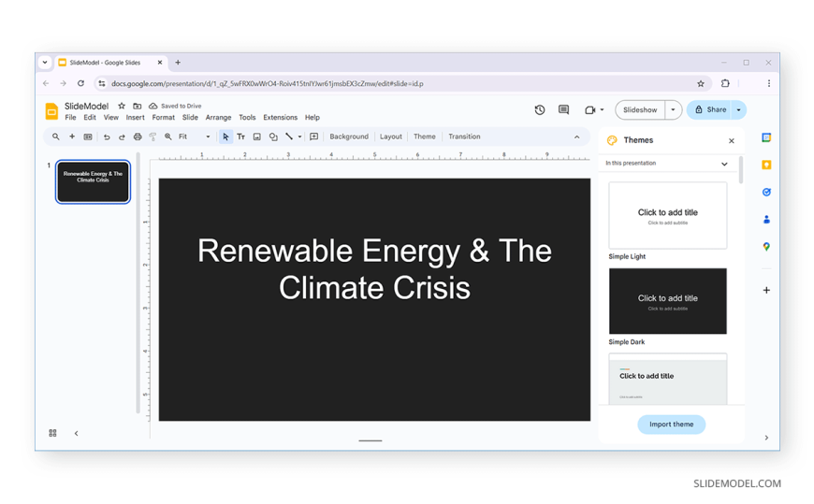Open the comments history icon

pyautogui.click(x=564, y=110)
